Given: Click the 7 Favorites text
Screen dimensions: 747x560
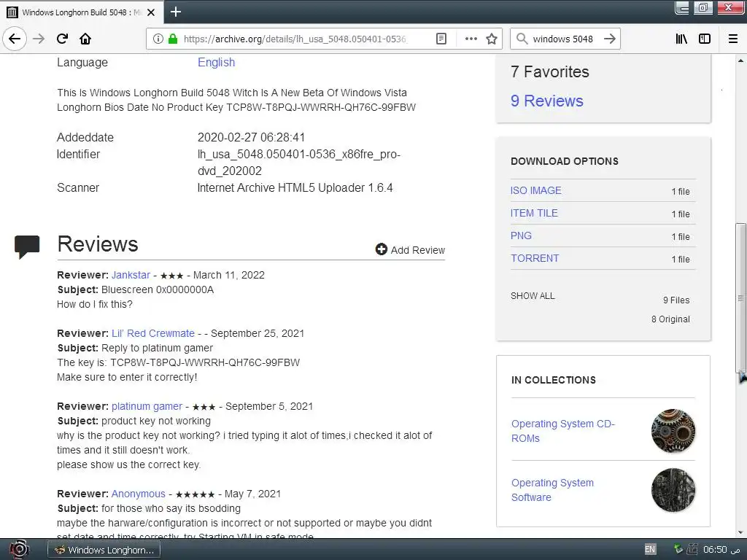Looking at the screenshot, I should (x=550, y=71).
